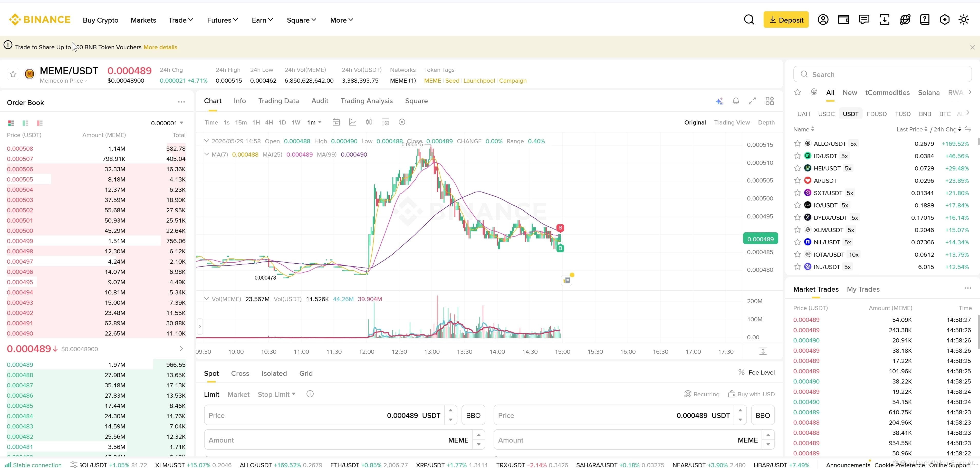The height and width of the screenshot is (469, 980).
Task: Open Order Book more options menu
Action: tap(181, 102)
